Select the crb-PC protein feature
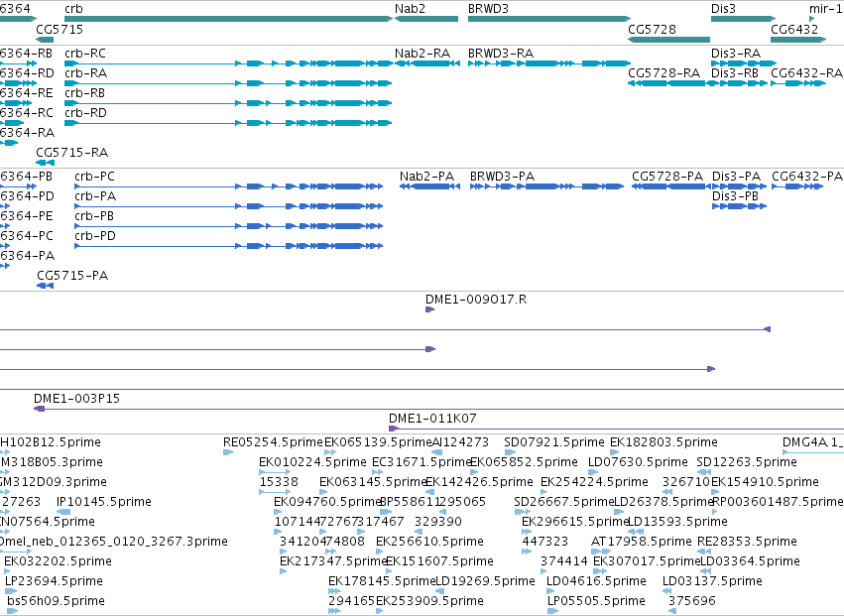Image resolution: width=844 pixels, height=616 pixels. click(229, 186)
